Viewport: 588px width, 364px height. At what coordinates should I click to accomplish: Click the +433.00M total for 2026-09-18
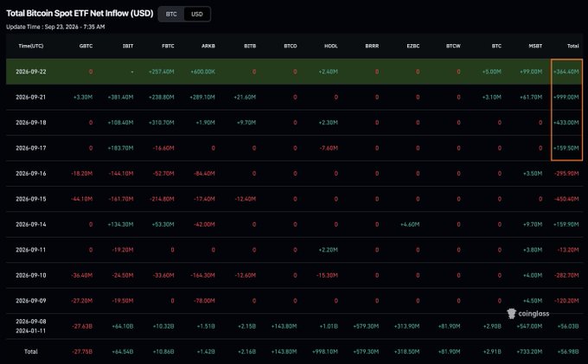566,123
